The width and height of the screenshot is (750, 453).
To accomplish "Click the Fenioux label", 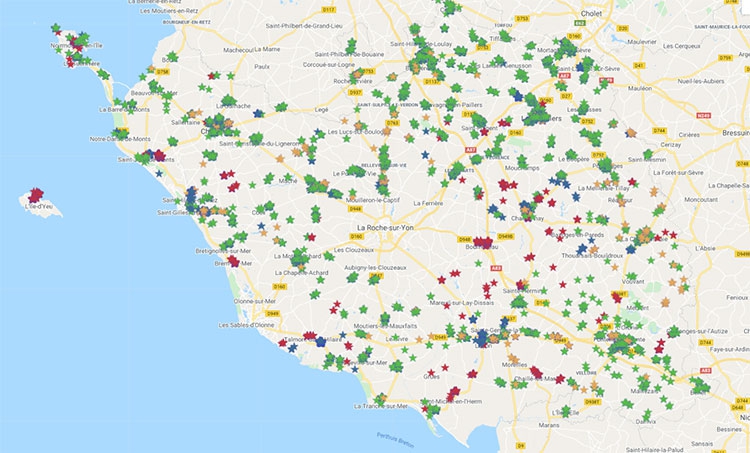I will point(737,298).
